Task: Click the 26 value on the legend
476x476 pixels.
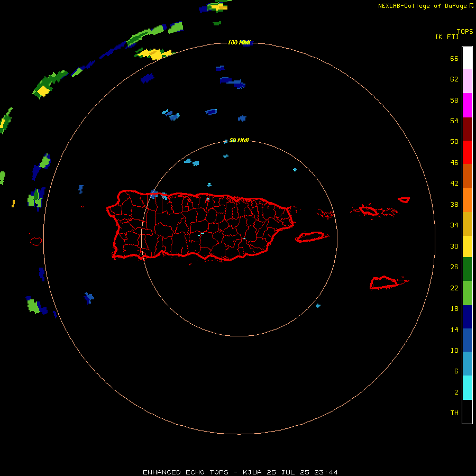Action: [x=454, y=267]
